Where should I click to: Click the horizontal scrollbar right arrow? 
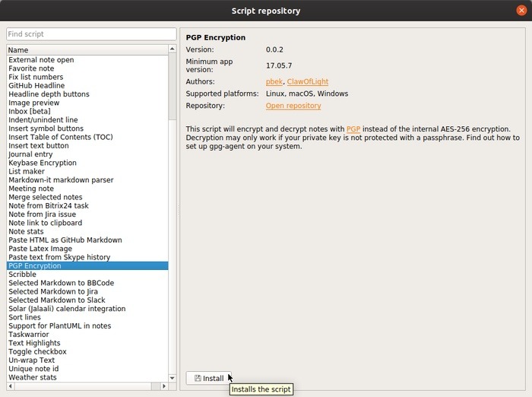[x=164, y=386]
